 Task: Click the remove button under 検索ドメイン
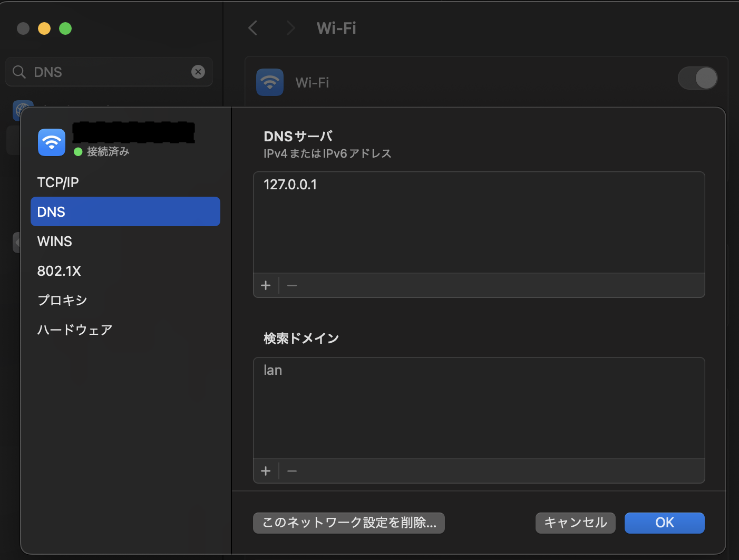point(291,471)
